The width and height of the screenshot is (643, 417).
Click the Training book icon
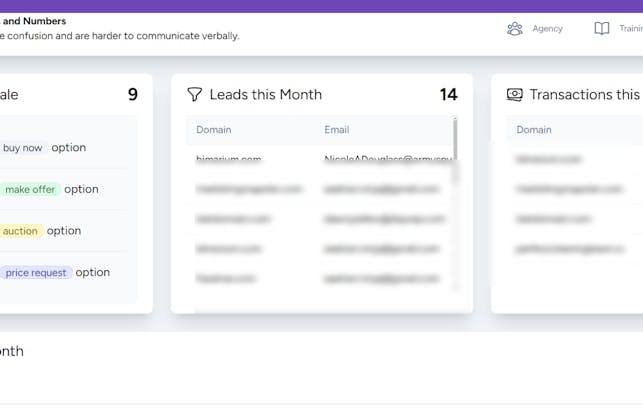point(602,29)
